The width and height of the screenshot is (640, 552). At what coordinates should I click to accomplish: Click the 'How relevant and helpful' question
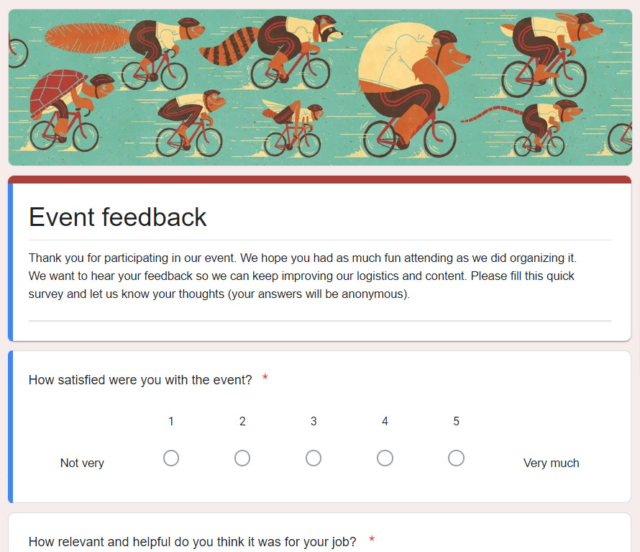tap(192, 542)
